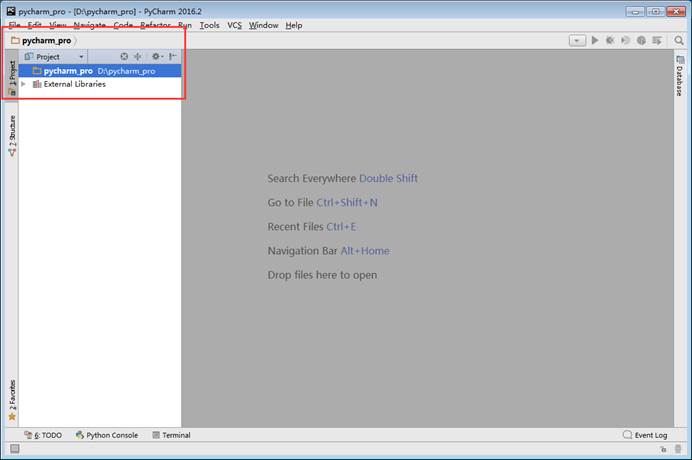The height and width of the screenshot is (460, 692).
Task: Hide the Project panel using hide icon
Action: (173, 57)
